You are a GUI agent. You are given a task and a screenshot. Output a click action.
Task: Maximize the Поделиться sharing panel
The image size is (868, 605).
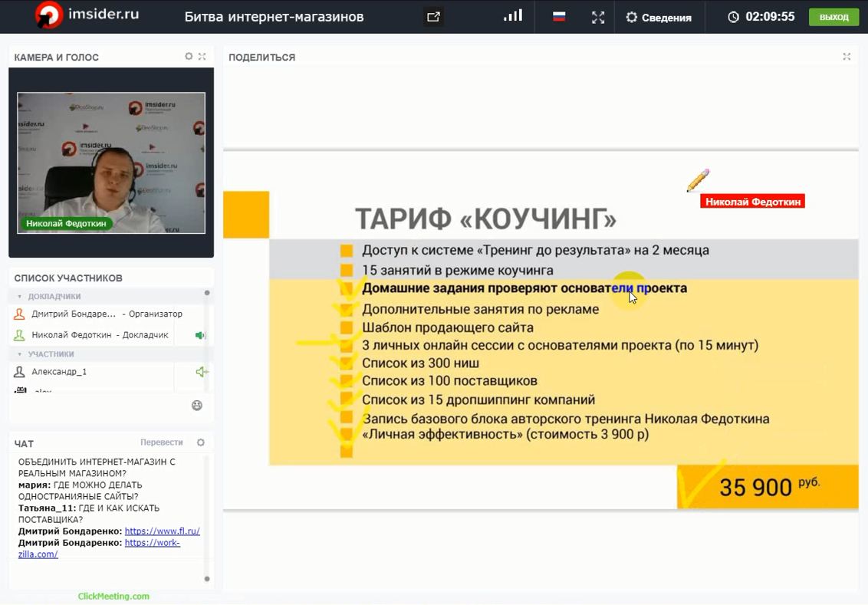coord(847,57)
